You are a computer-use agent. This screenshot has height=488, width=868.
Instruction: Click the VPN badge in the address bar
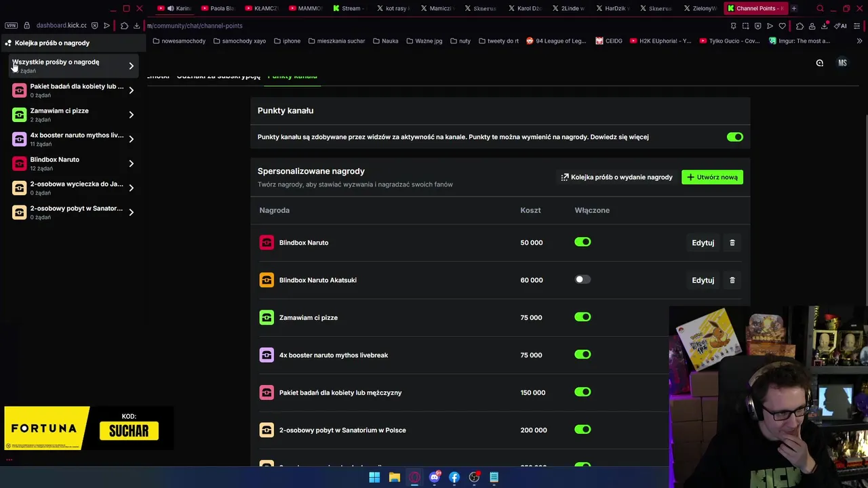point(11,26)
